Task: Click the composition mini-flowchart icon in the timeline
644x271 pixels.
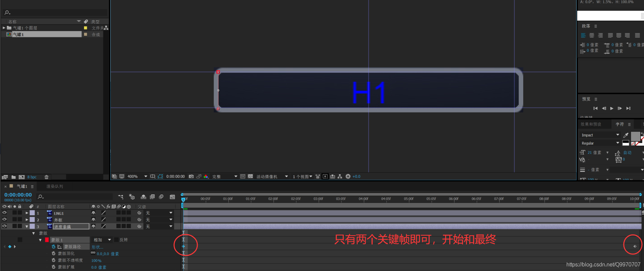Action: click(121, 197)
